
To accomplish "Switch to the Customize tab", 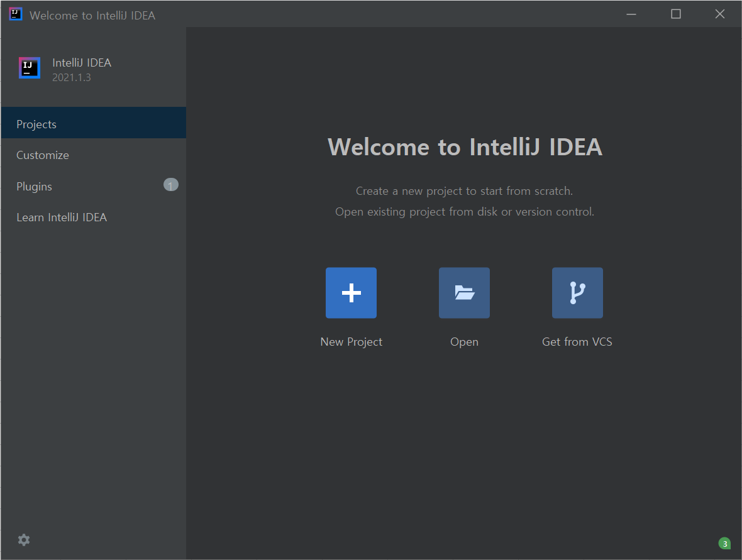I will [94, 155].
